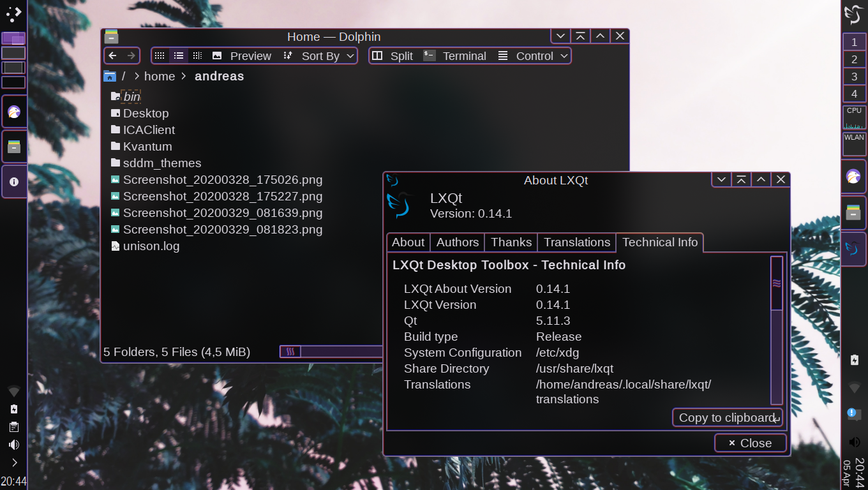Open network status icon on right panel
868x490 pixels.
(x=854, y=387)
